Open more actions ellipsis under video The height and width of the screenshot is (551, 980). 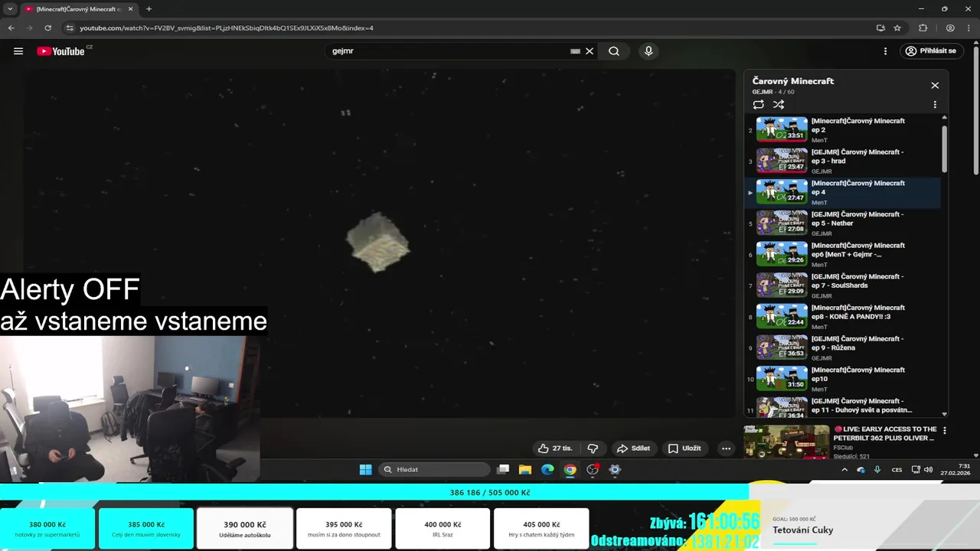pos(726,448)
